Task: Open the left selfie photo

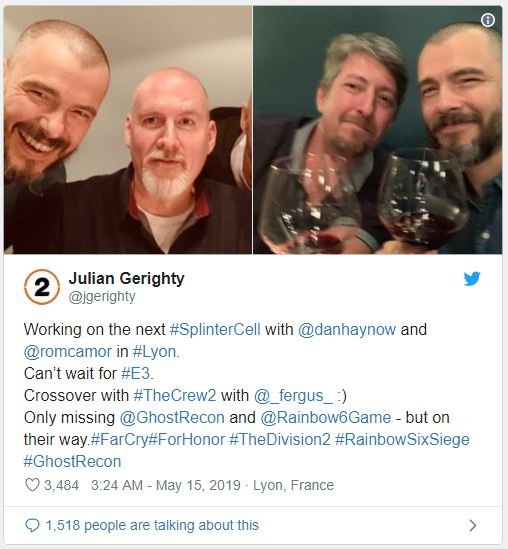Action: coord(127,130)
